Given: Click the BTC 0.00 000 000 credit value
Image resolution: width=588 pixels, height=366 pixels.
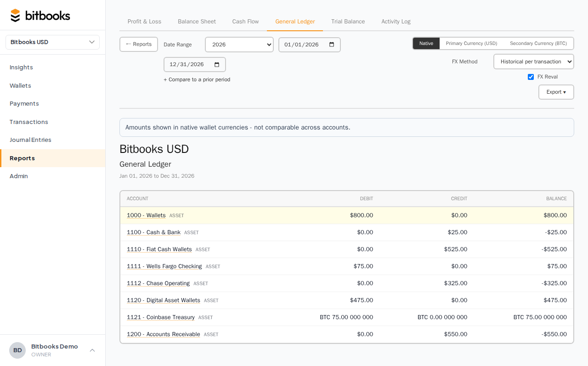Looking at the screenshot, I should point(442,317).
